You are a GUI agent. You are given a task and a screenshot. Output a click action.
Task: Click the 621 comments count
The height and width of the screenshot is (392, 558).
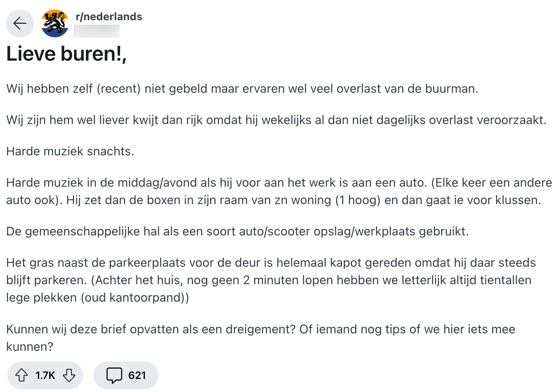pyautogui.click(x=137, y=375)
